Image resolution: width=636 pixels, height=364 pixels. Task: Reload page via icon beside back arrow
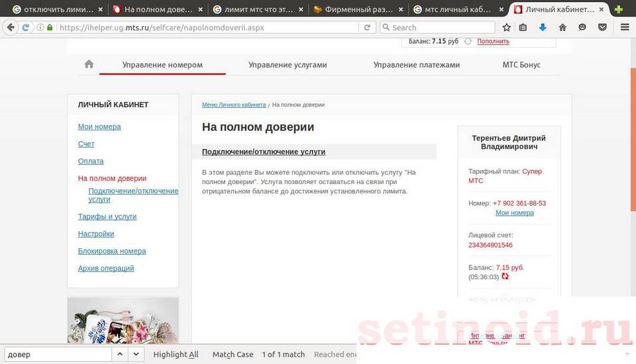click(x=26, y=27)
